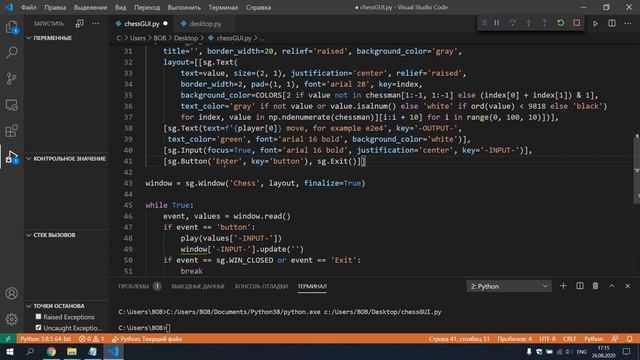
Task: Open the Справка menu
Action: [x=258, y=7]
